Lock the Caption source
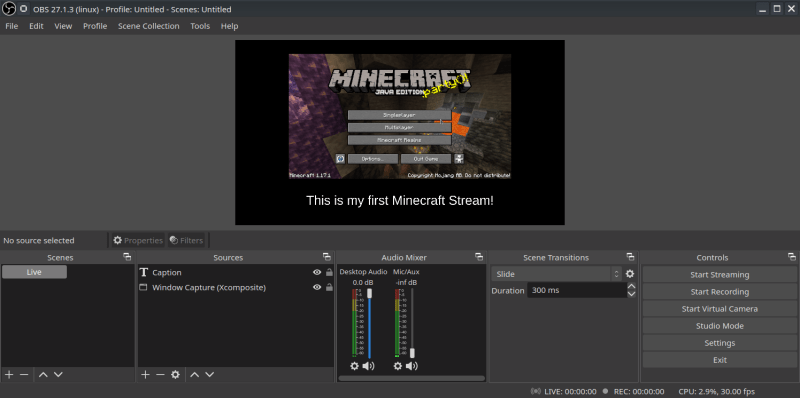Viewport: 800px width, 398px height. pos(329,272)
